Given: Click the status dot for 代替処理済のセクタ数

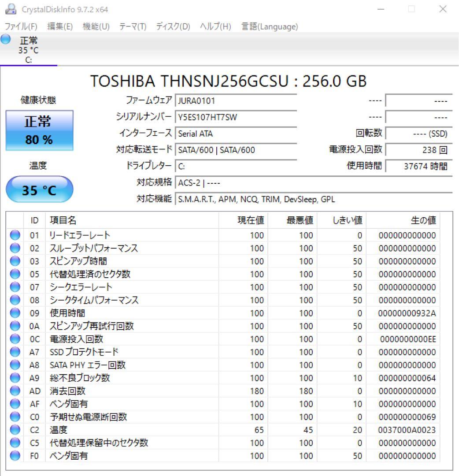Looking at the screenshot, I should tap(14, 274).
